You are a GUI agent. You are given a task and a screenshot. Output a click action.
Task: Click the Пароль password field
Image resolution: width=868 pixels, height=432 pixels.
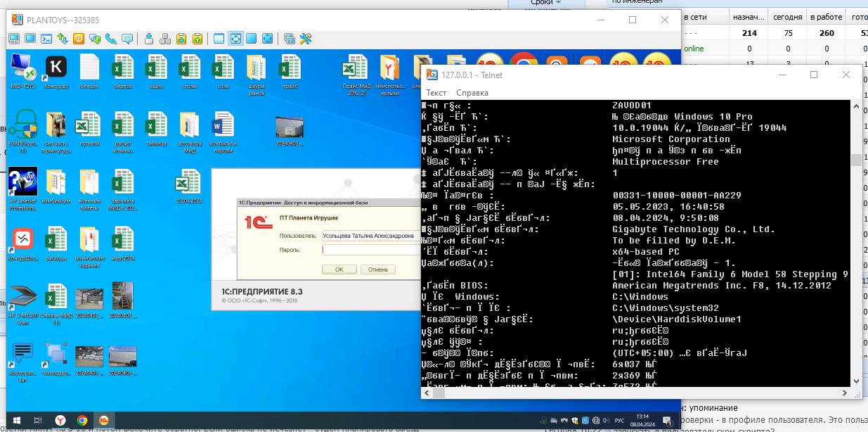[x=369, y=250]
